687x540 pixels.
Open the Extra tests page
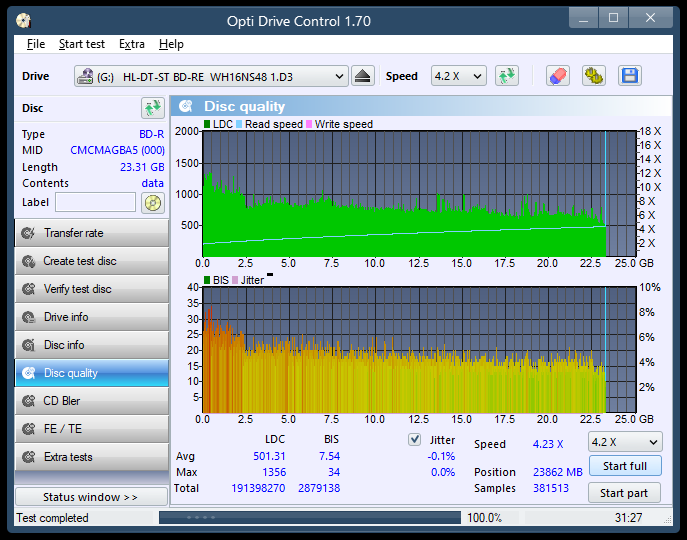coord(92,457)
